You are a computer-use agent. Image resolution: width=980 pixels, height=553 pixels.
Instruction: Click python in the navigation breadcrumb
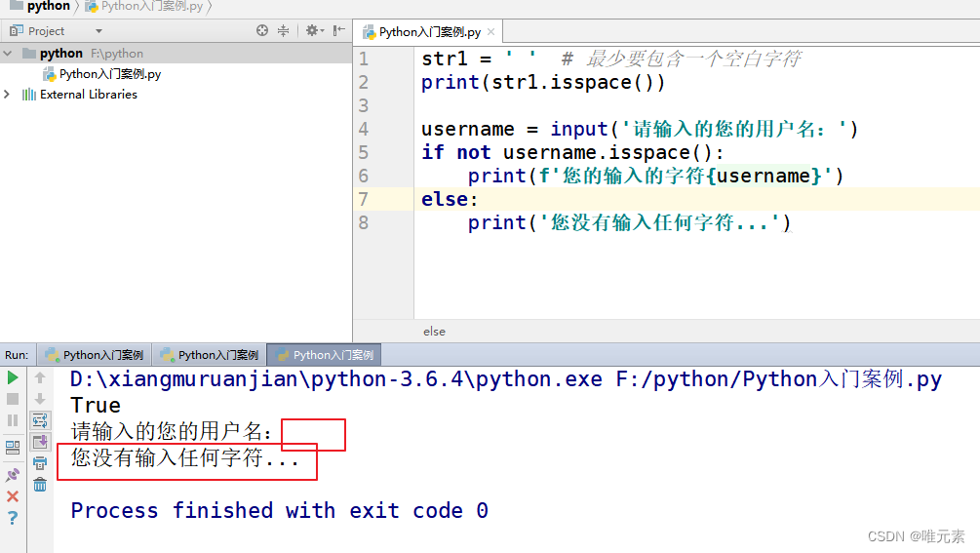(48, 6)
